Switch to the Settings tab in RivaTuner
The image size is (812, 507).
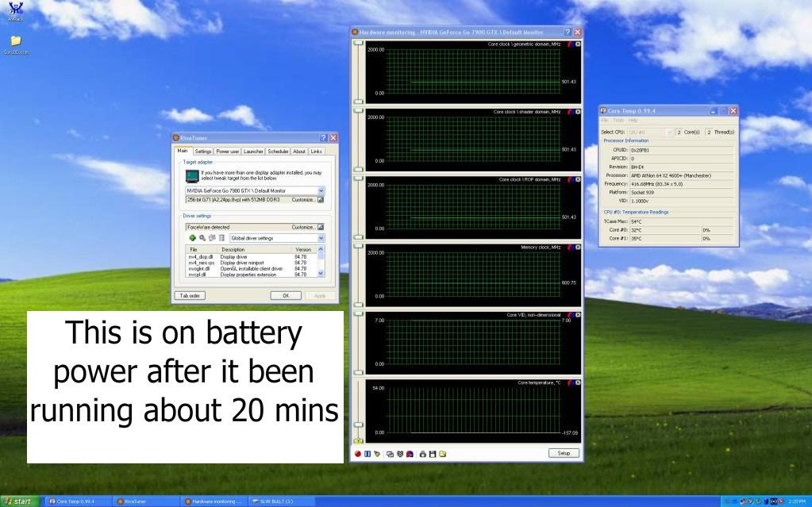click(x=203, y=152)
